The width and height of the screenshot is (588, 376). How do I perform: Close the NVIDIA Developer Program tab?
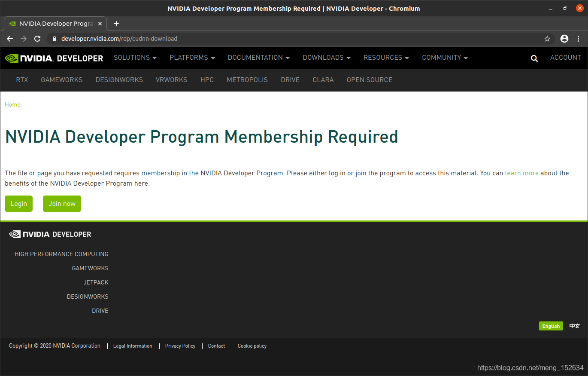(100, 24)
